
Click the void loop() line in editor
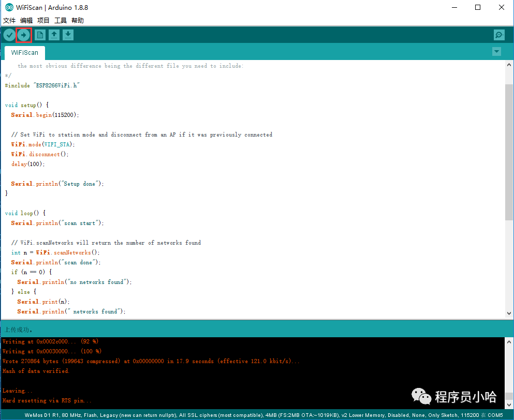coord(25,213)
